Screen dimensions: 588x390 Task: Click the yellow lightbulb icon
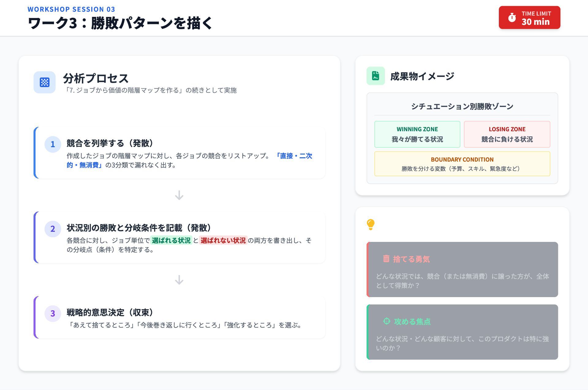click(371, 224)
